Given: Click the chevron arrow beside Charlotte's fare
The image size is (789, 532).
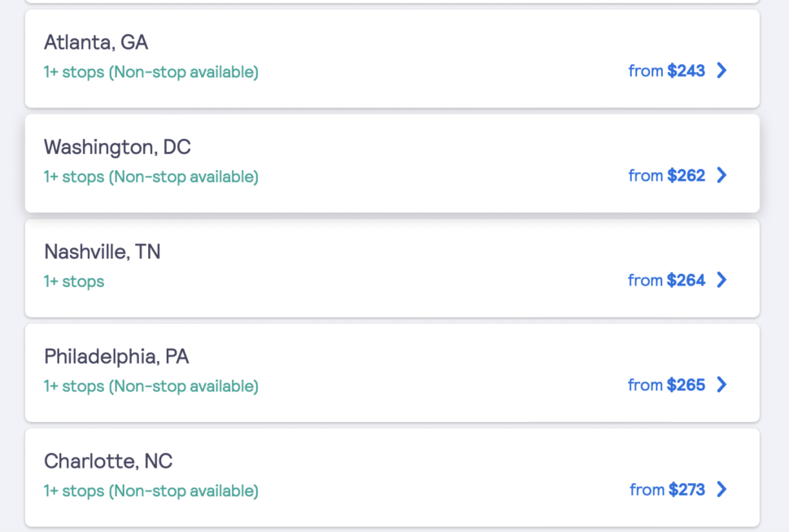Looking at the screenshot, I should click(721, 490).
